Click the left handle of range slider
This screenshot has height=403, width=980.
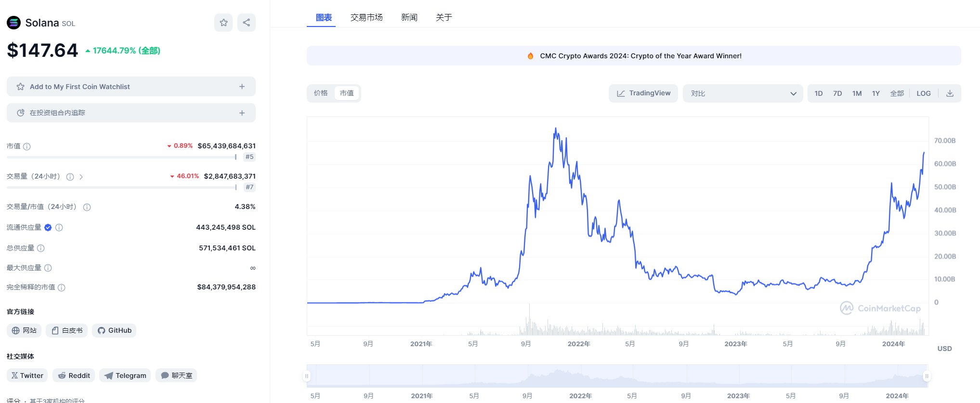307,376
